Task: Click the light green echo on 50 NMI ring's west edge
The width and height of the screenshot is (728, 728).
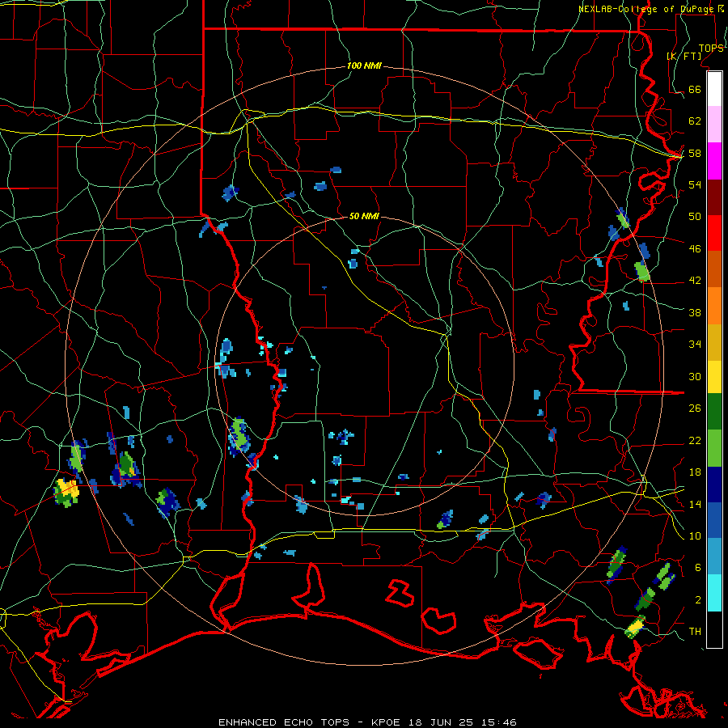Action: [x=239, y=434]
